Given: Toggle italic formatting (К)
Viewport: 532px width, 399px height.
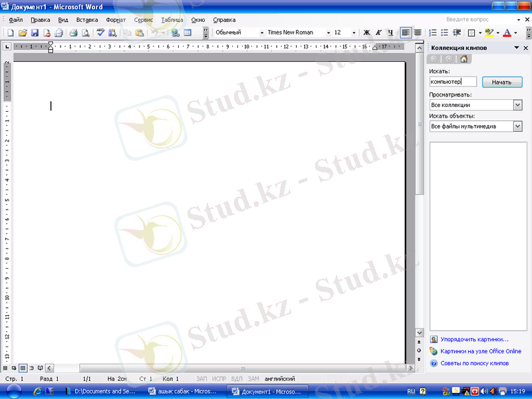Looking at the screenshot, I should (x=378, y=33).
